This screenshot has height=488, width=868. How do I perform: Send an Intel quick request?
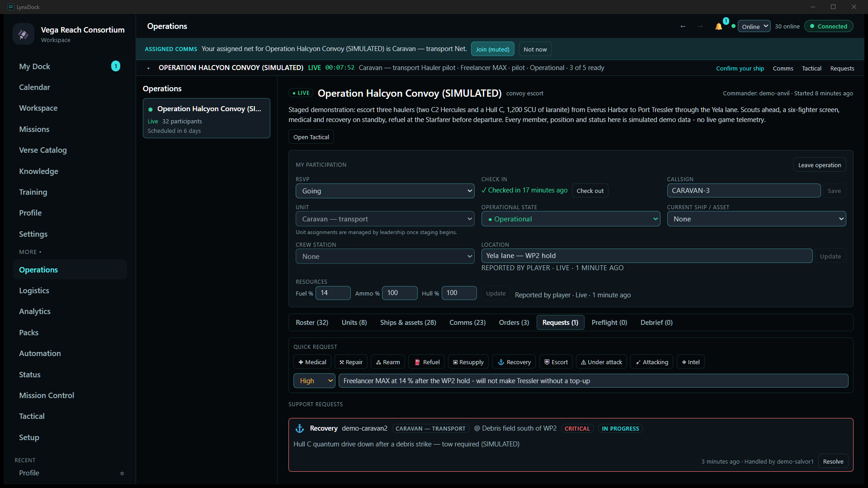tap(691, 362)
